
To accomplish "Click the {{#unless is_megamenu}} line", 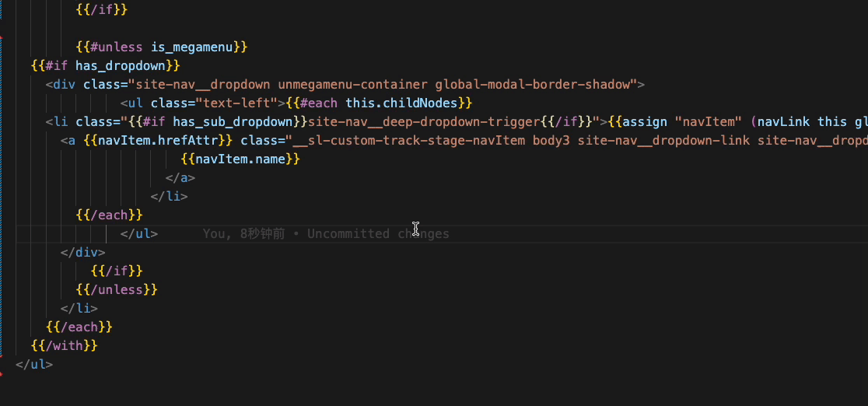I will [162, 47].
